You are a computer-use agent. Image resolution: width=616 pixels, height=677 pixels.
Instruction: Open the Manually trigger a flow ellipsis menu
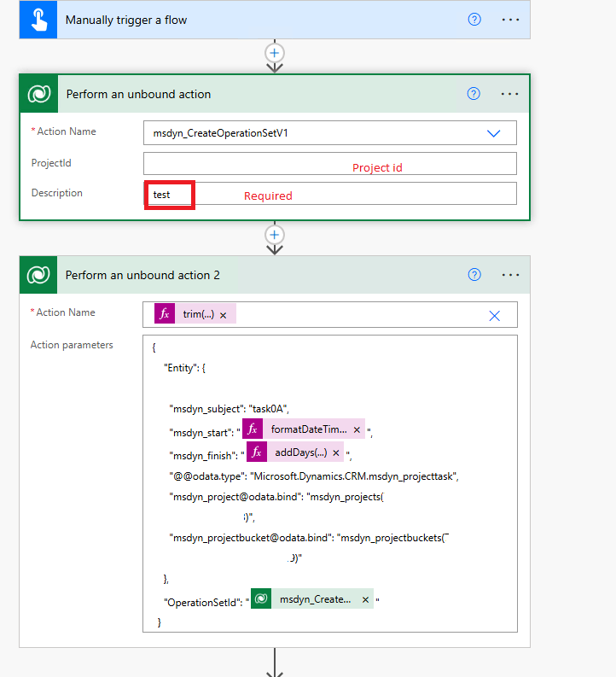coord(510,20)
